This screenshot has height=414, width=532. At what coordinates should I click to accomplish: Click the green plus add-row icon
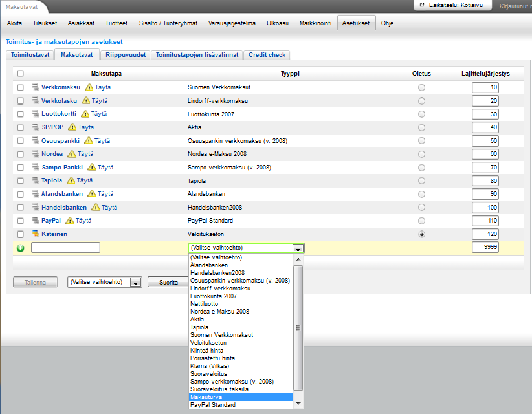20,248
